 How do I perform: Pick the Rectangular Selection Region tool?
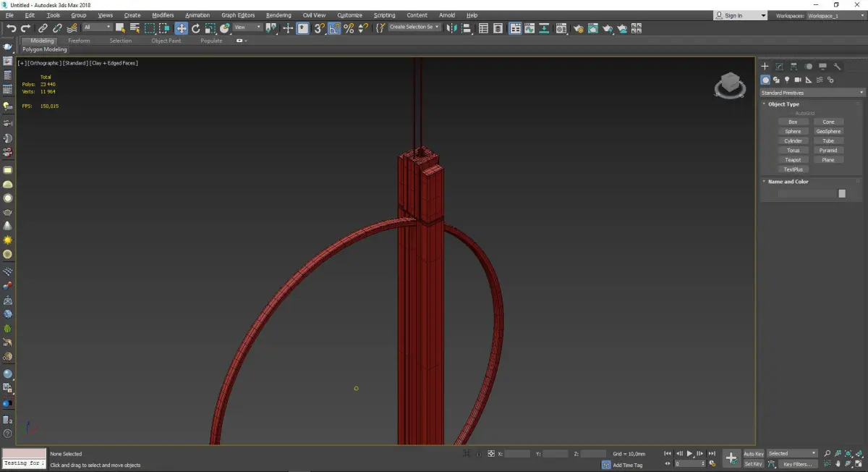click(x=150, y=28)
